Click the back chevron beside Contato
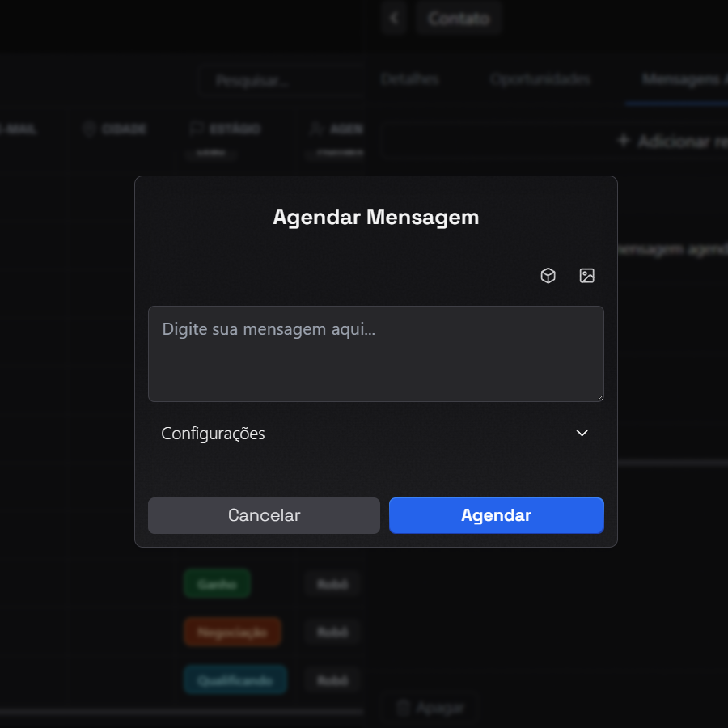This screenshot has width=728, height=728. click(x=393, y=18)
